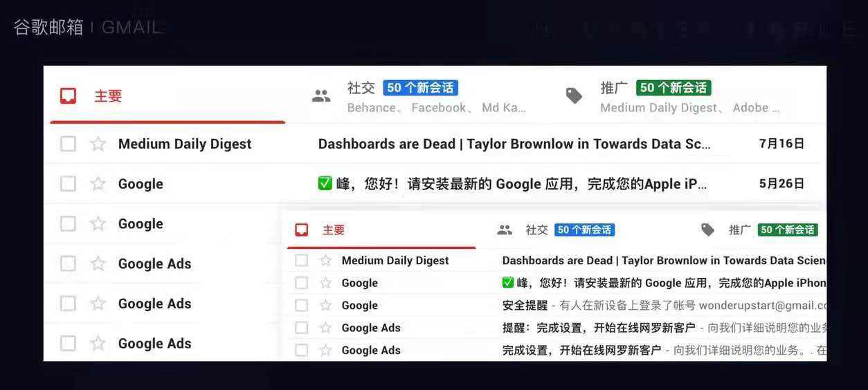Click the 谷歌邮箱 GMAIL title in the header

87,28
